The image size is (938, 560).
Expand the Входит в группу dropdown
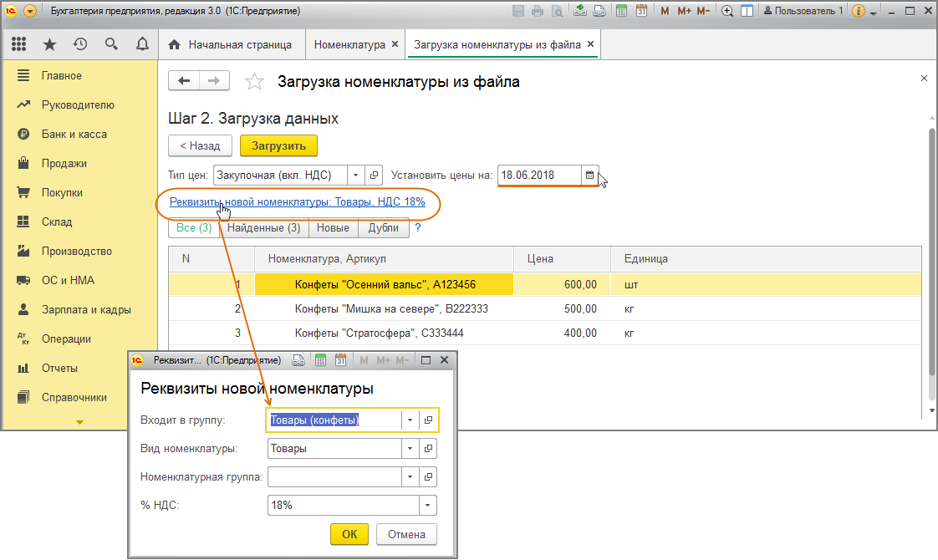click(x=410, y=420)
